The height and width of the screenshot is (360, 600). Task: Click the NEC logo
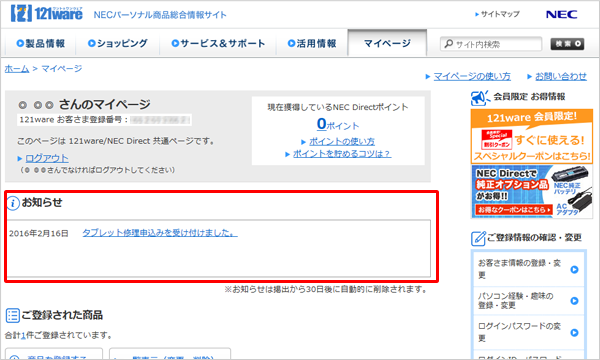coord(561,15)
